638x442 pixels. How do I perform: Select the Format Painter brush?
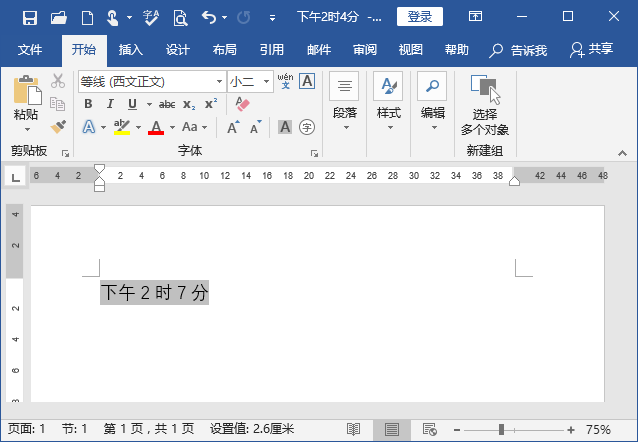click(58, 127)
